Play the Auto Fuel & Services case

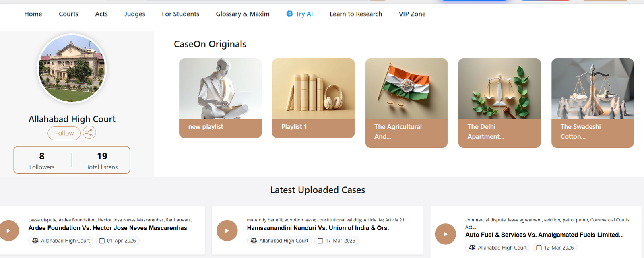[445, 234]
